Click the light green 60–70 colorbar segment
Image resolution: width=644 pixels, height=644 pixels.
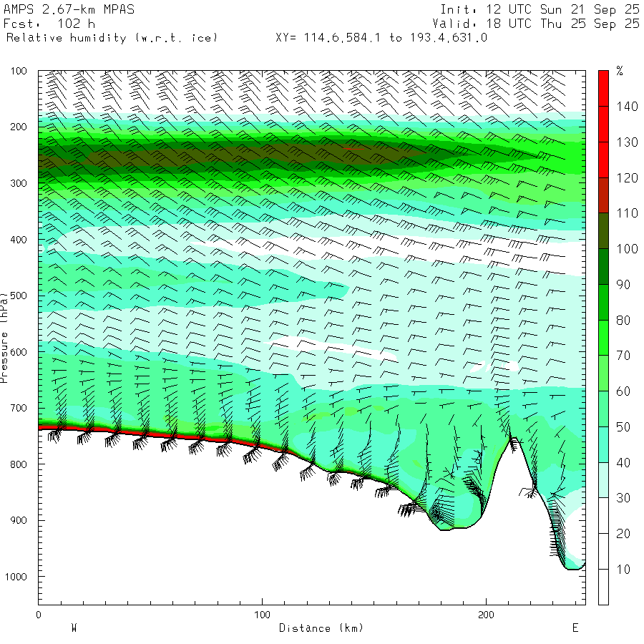tap(603, 374)
